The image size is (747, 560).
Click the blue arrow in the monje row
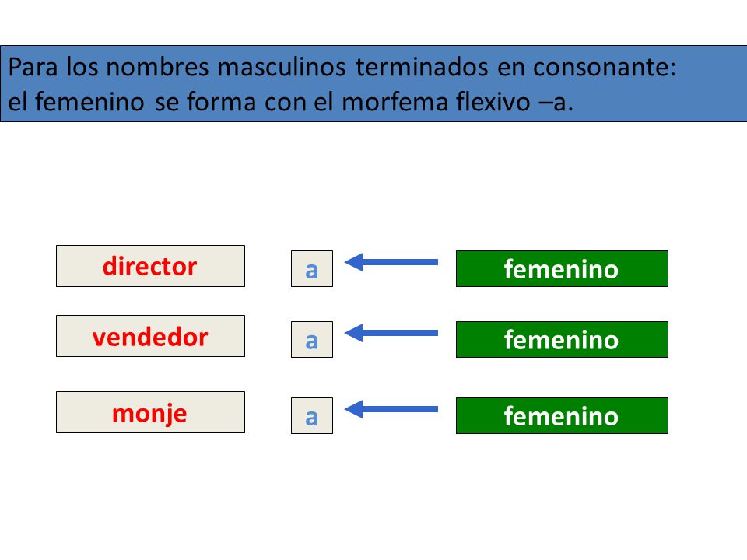(391, 409)
